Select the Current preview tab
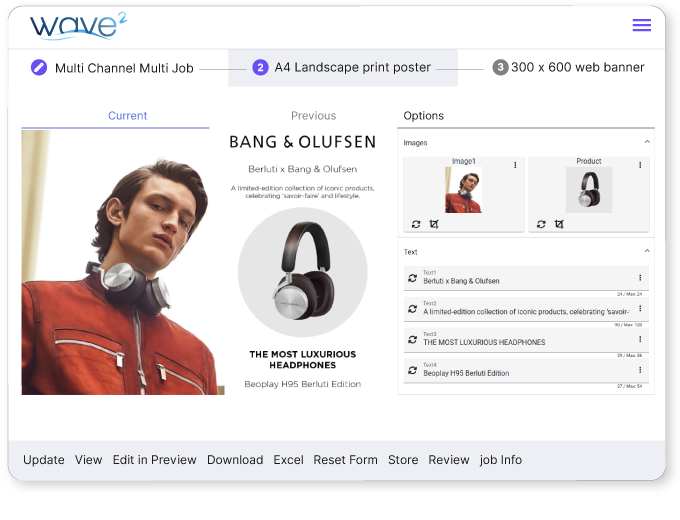Image resolution: width=680 pixels, height=520 pixels. 127,116
